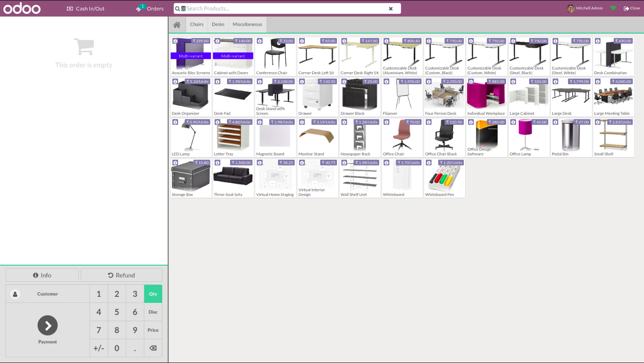
Task: Click the Info button
Action: (x=42, y=275)
